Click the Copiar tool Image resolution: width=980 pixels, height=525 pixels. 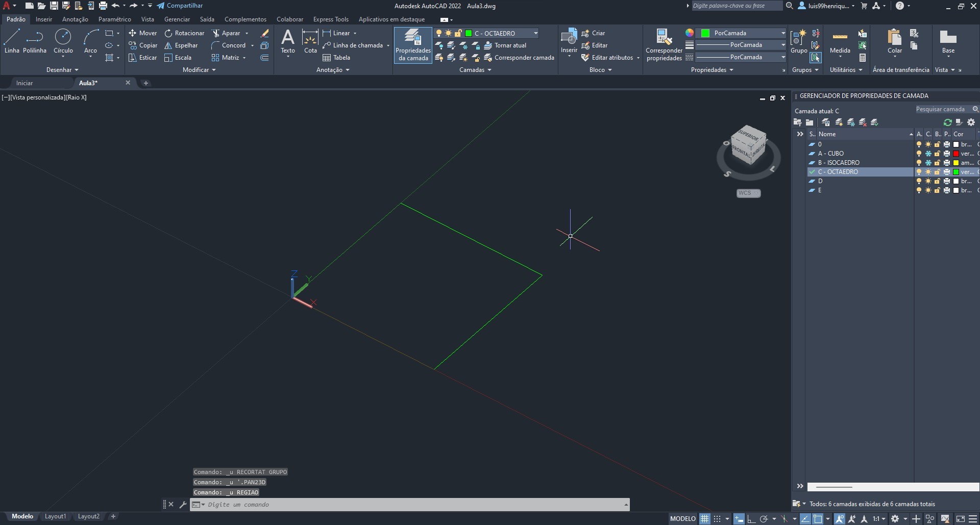click(x=143, y=45)
